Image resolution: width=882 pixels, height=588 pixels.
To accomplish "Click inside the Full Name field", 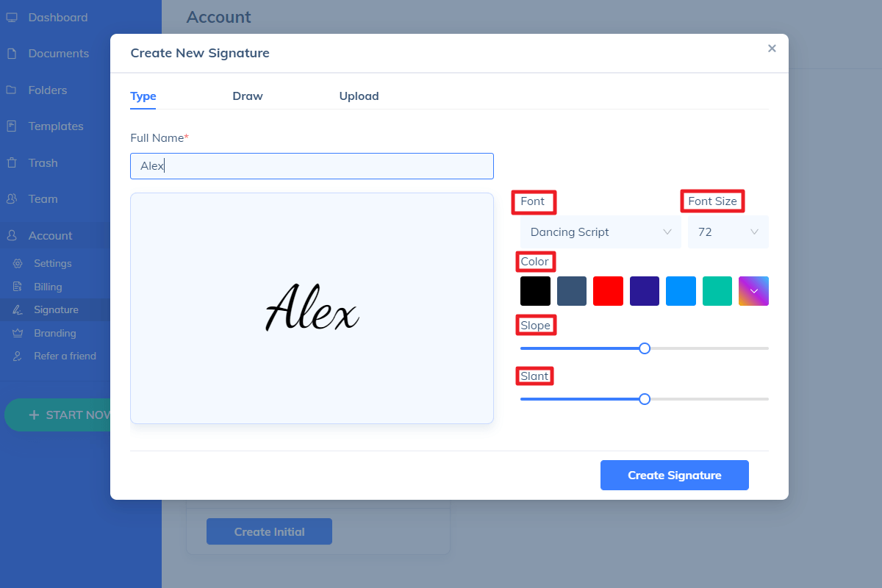I will point(312,165).
